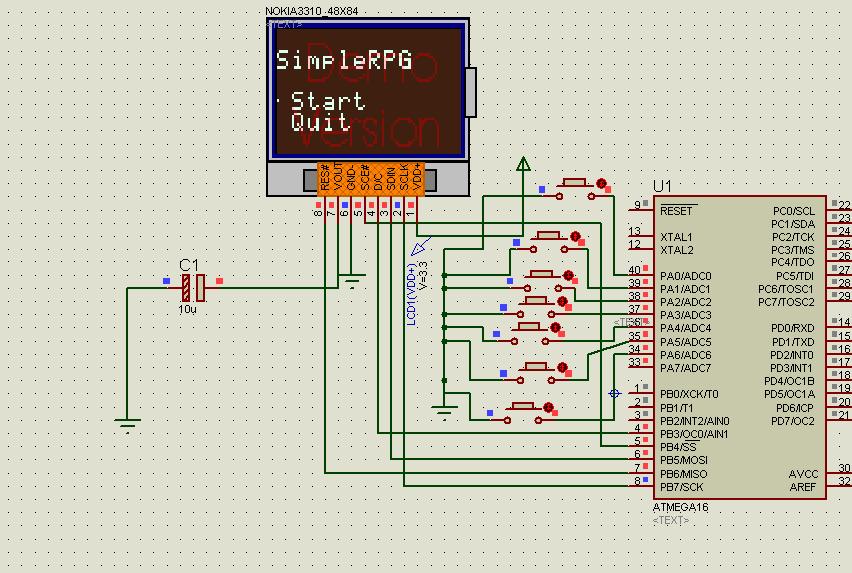852x573 pixels.
Task: Click the LCD SCE# pin label
Action: pyautogui.click(x=365, y=178)
